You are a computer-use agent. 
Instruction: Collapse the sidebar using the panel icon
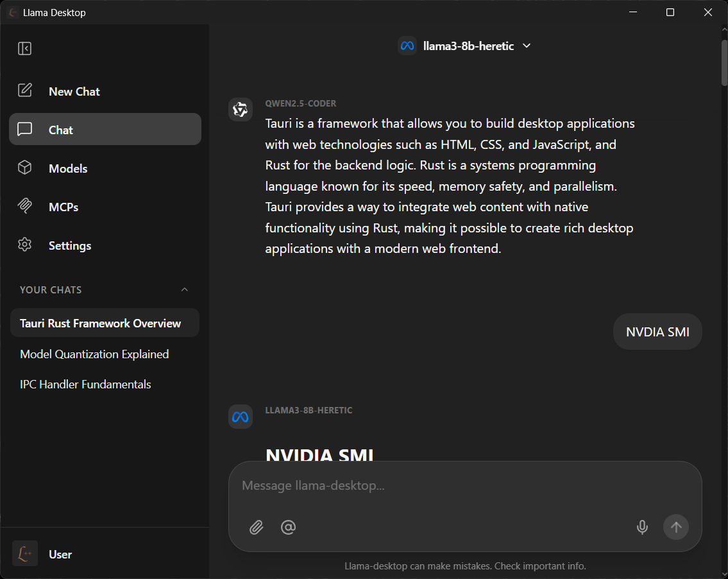(x=24, y=48)
